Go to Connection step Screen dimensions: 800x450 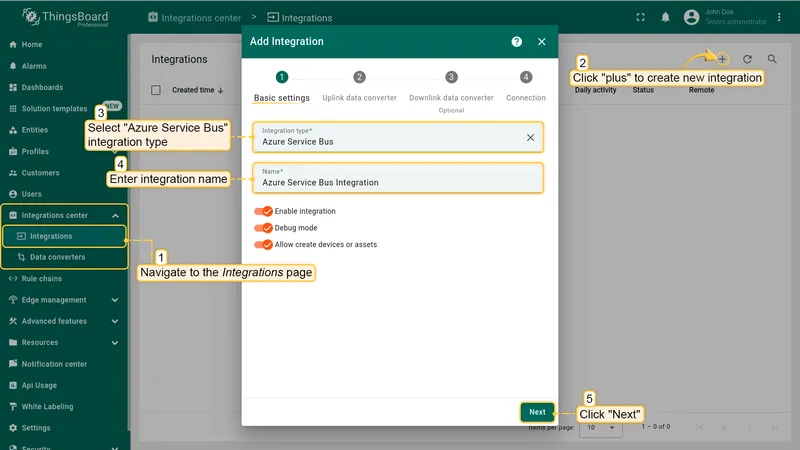pyautogui.click(x=526, y=87)
